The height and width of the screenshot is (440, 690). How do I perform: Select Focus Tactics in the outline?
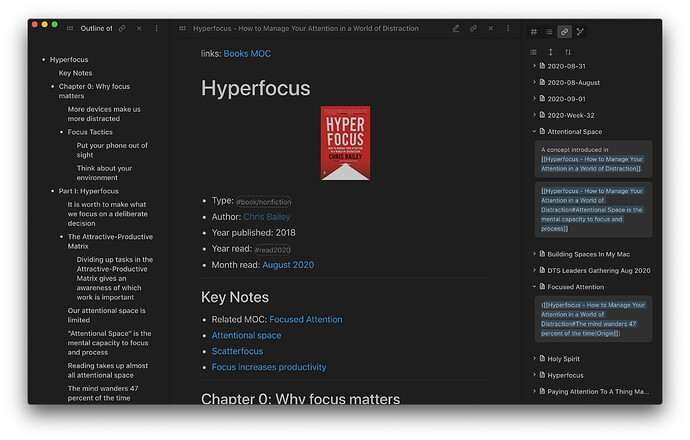[x=90, y=132]
